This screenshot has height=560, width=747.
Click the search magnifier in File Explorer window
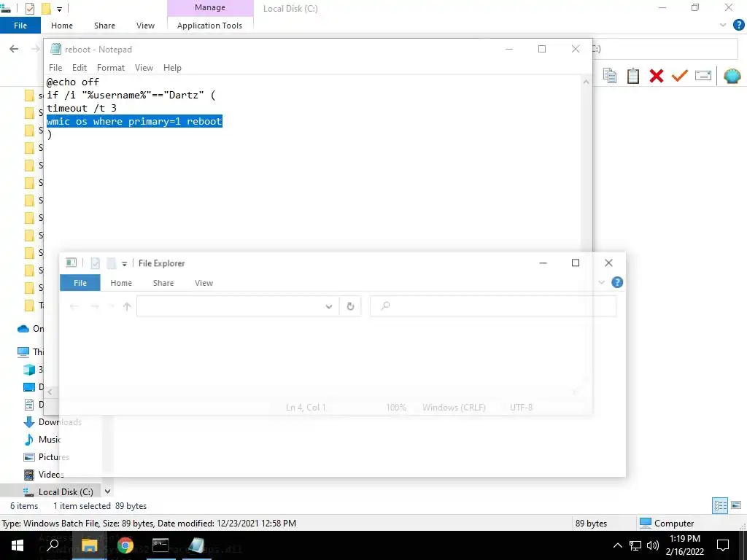tap(385, 306)
